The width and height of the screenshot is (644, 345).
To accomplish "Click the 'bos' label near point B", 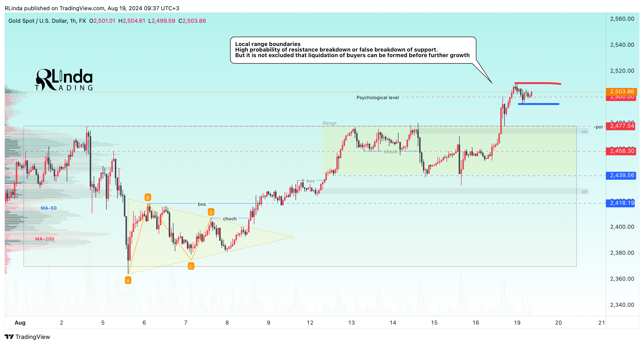I will click(x=202, y=204).
